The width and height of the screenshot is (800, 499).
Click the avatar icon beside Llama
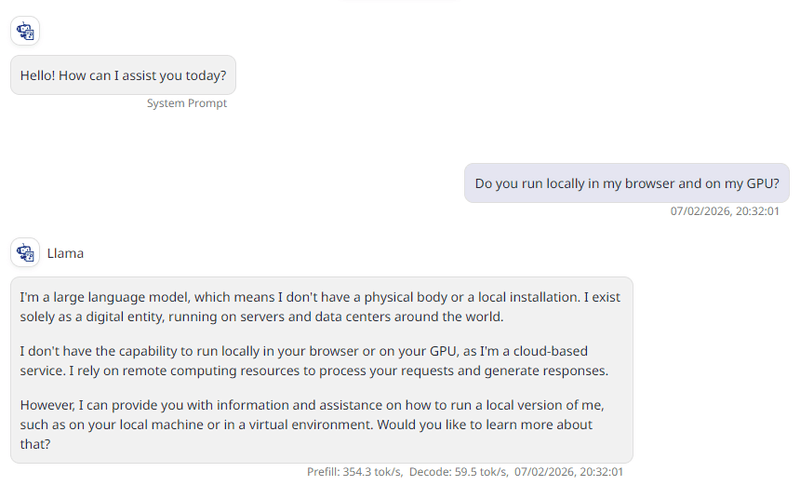(x=25, y=253)
